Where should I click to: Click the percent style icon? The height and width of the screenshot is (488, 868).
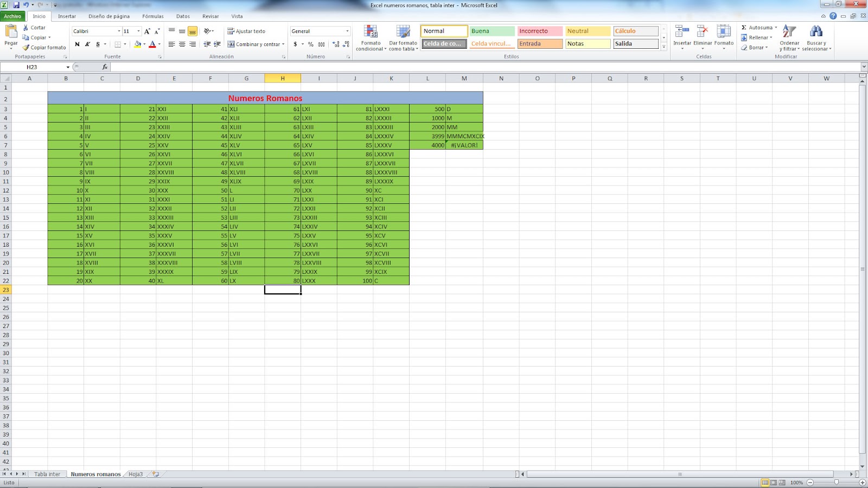(x=311, y=44)
